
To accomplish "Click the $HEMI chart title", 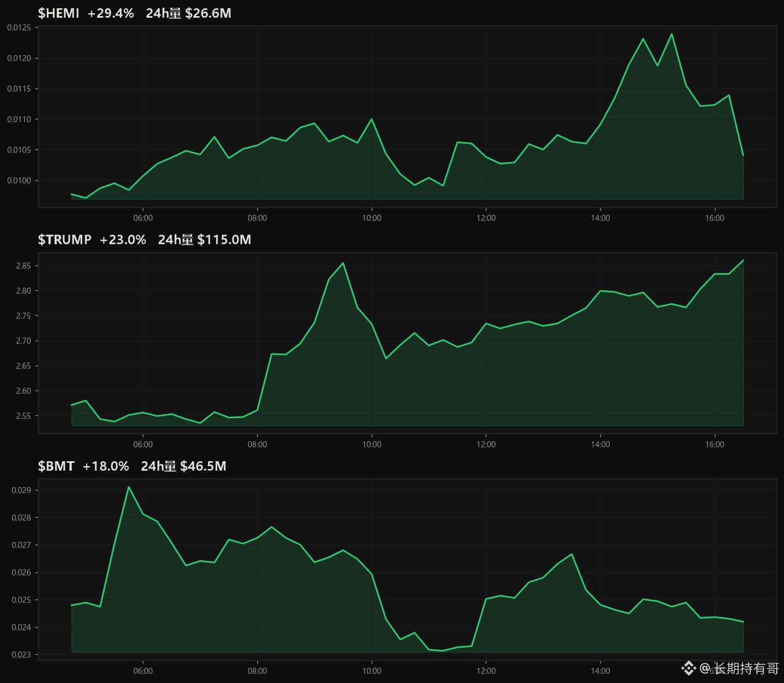I will pos(59,13).
